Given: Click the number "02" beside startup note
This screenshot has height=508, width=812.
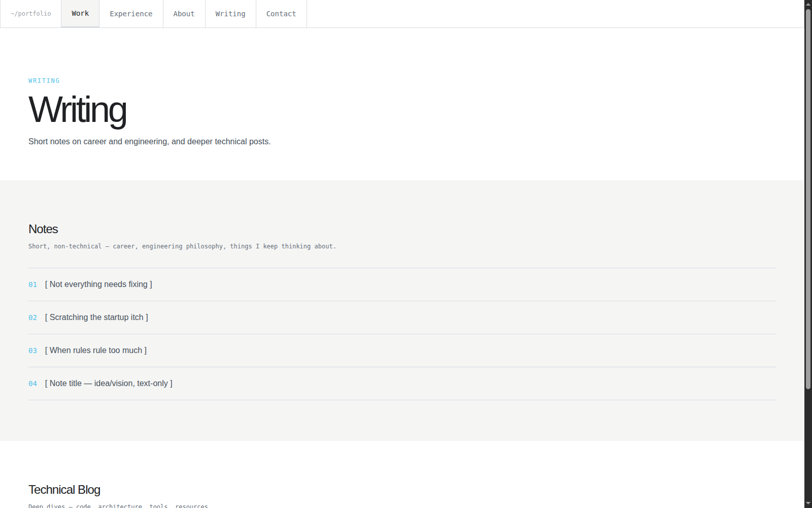Looking at the screenshot, I should (32, 317).
